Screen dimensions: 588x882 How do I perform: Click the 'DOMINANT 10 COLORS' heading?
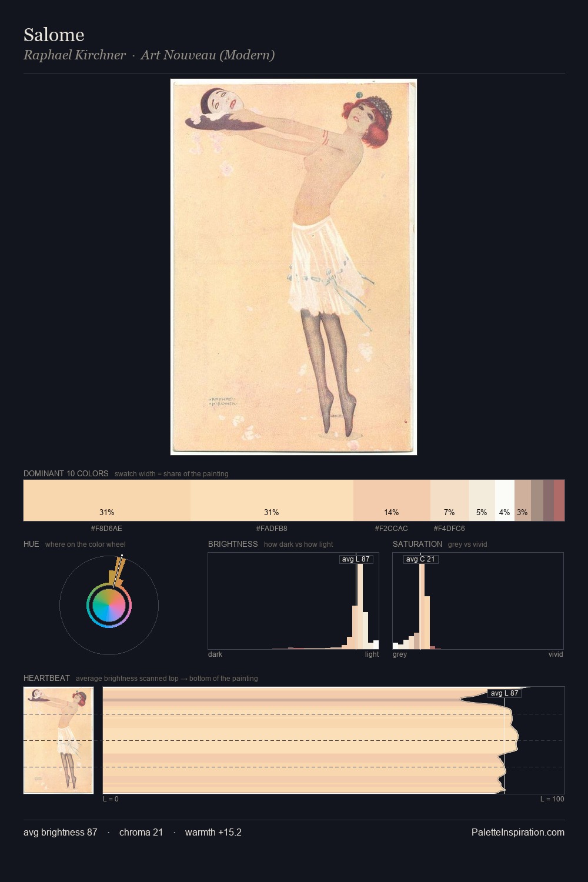pos(66,473)
